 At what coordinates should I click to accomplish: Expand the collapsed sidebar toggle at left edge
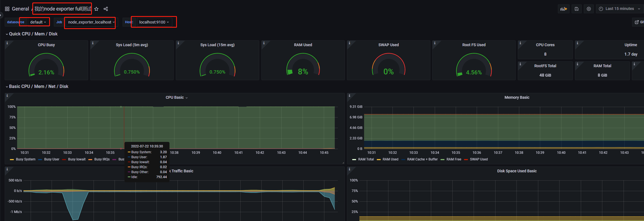tap(1, 15)
